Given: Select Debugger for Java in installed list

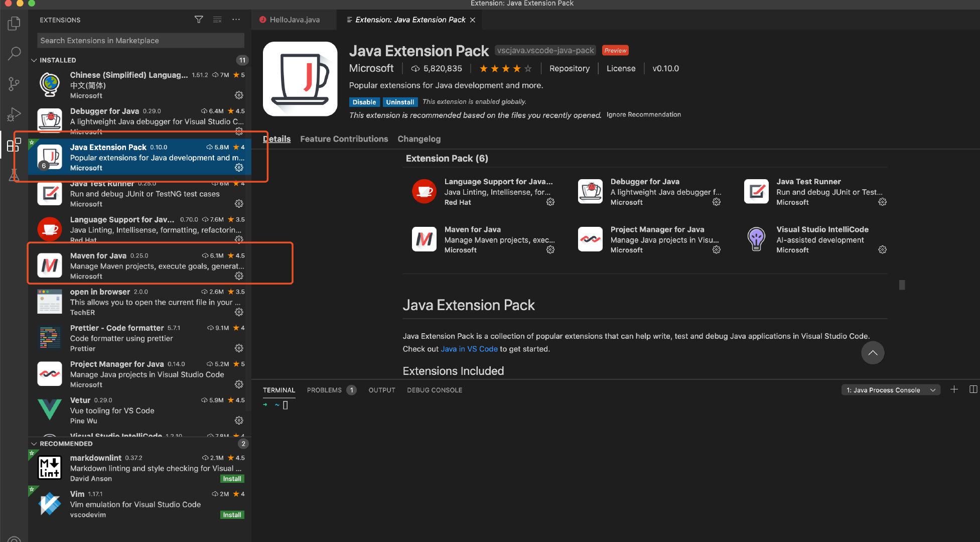Looking at the screenshot, I should pos(140,121).
